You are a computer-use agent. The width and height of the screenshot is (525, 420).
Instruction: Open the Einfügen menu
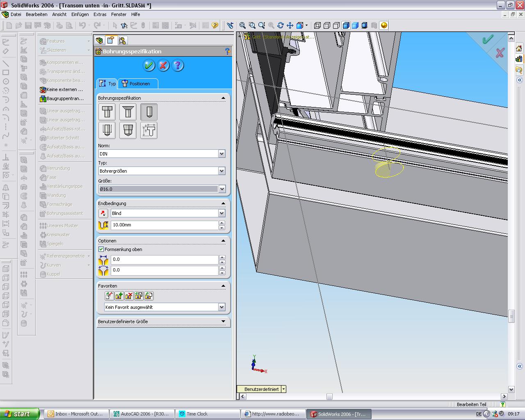coord(80,14)
